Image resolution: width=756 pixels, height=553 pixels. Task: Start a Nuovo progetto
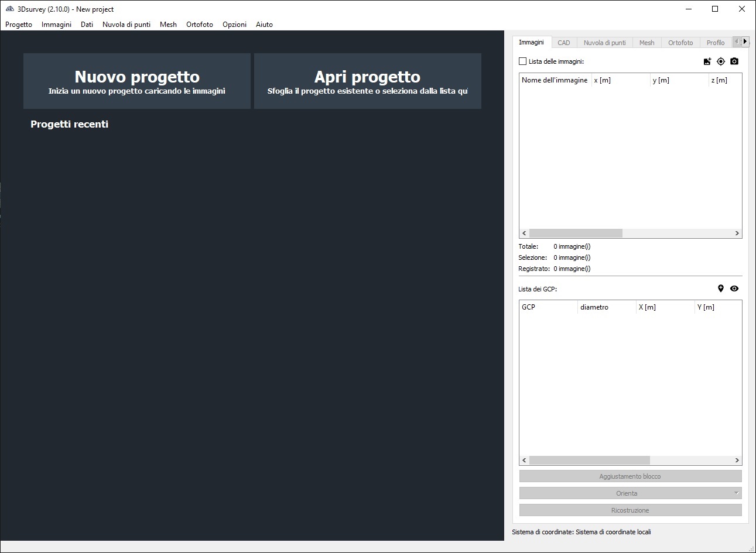click(137, 81)
